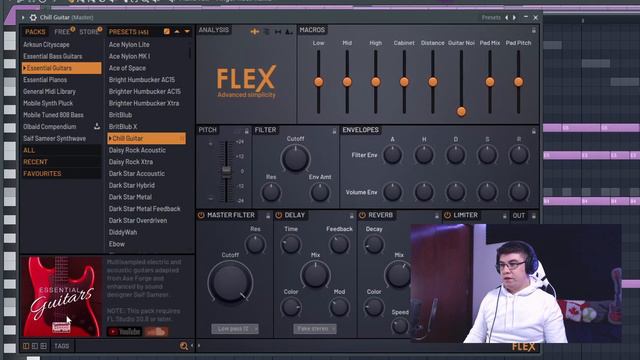The height and width of the screenshot is (360, 640).
Task: Open the preset search magnifier icon
Action: click(184, 346)
